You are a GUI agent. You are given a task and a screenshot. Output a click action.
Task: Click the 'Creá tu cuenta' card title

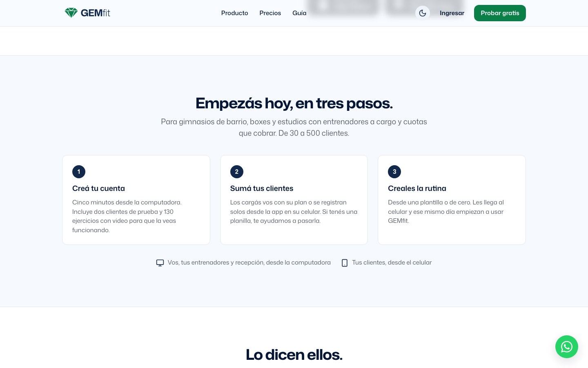(x=98, y=188)
